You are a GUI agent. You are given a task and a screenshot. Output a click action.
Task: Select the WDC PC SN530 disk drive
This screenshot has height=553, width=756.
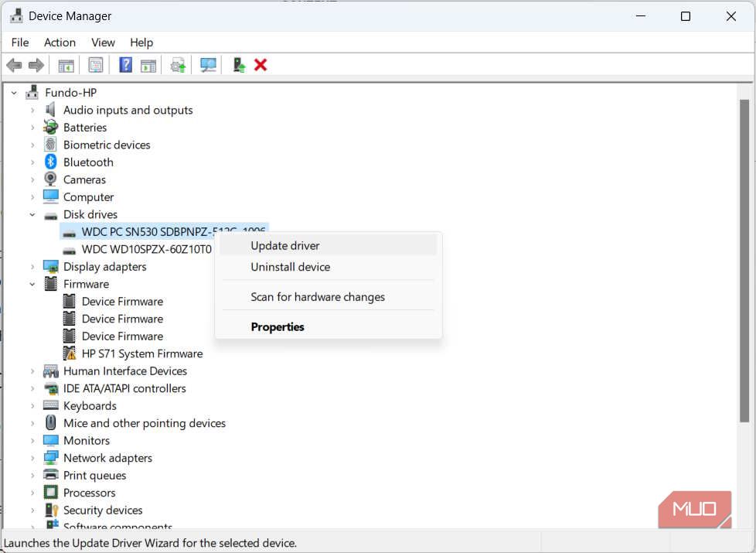[x=164, y=231]
